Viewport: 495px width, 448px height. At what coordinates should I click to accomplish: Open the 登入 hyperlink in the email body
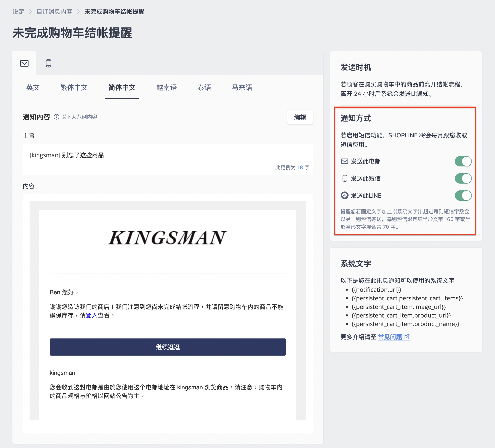pos(92,315)
